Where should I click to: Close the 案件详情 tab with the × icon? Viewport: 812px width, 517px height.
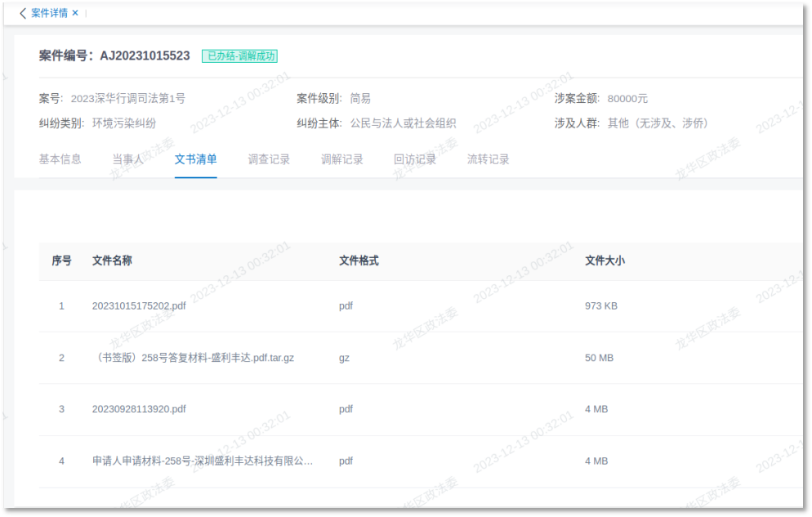pyautogui.click(x=75, y=13)
